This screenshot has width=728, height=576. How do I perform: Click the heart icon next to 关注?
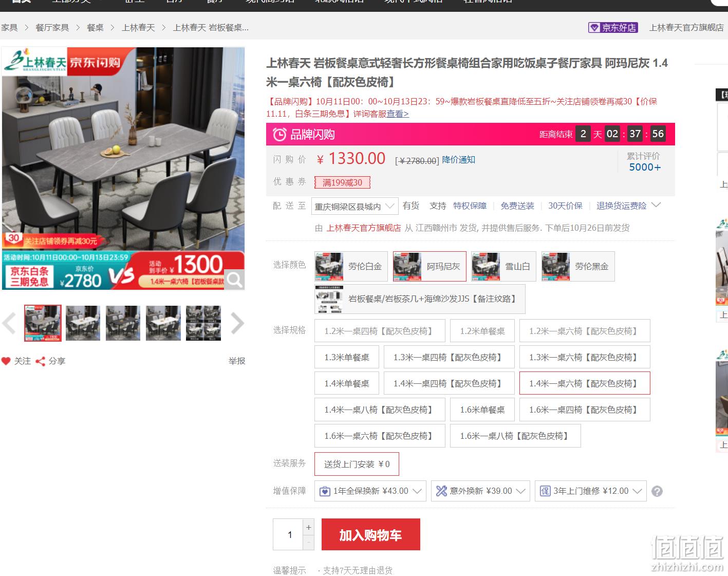6,361
